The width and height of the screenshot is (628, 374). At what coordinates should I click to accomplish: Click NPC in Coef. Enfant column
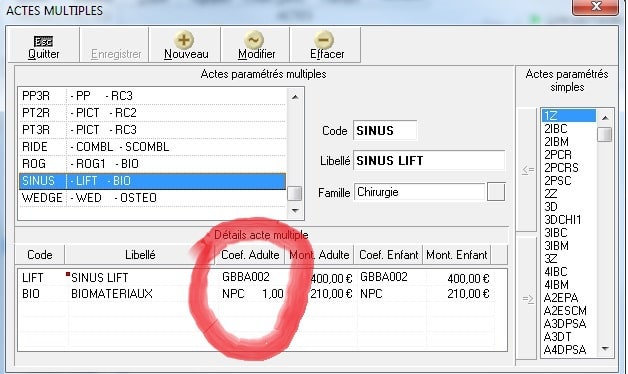coord(371,294)
